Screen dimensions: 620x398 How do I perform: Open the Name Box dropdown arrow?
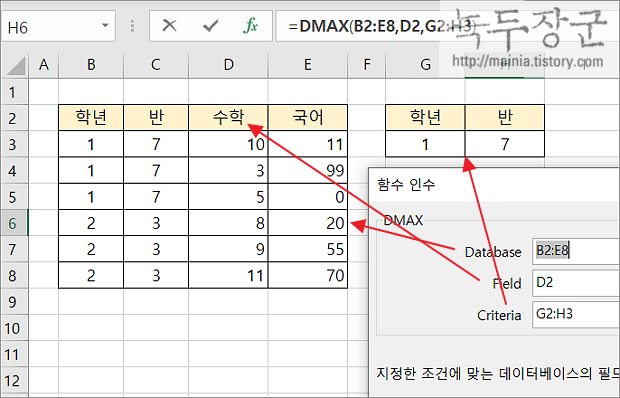[x=105, y=26]
